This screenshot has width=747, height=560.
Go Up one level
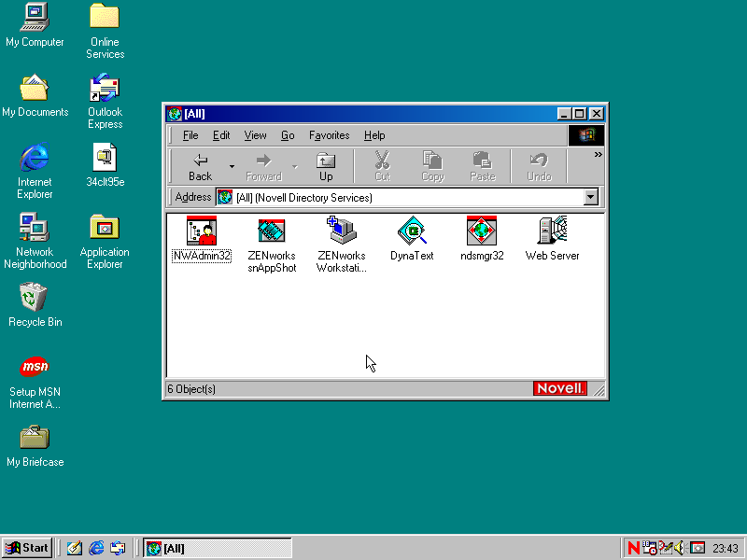pos(326,166)
